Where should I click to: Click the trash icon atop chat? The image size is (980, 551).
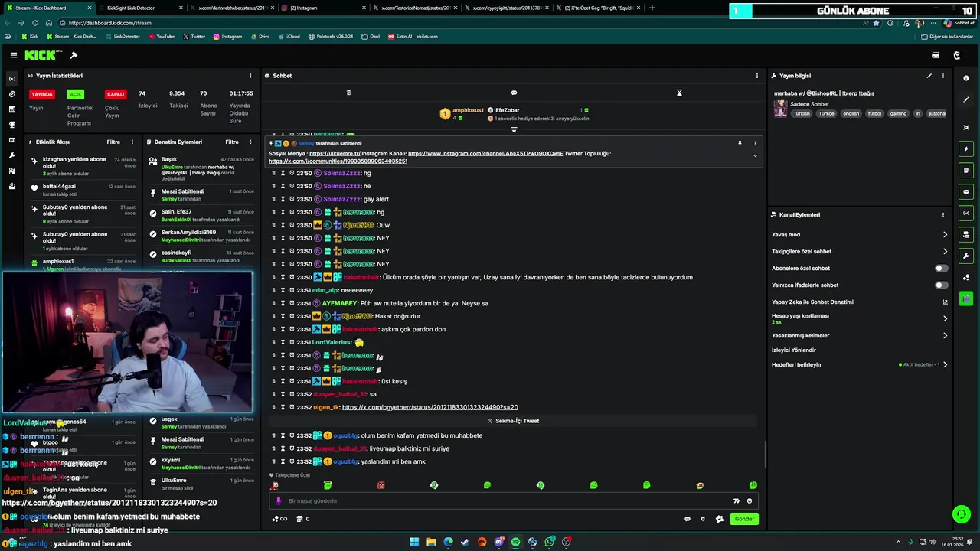pyautogui.click(x=348, y=93)
